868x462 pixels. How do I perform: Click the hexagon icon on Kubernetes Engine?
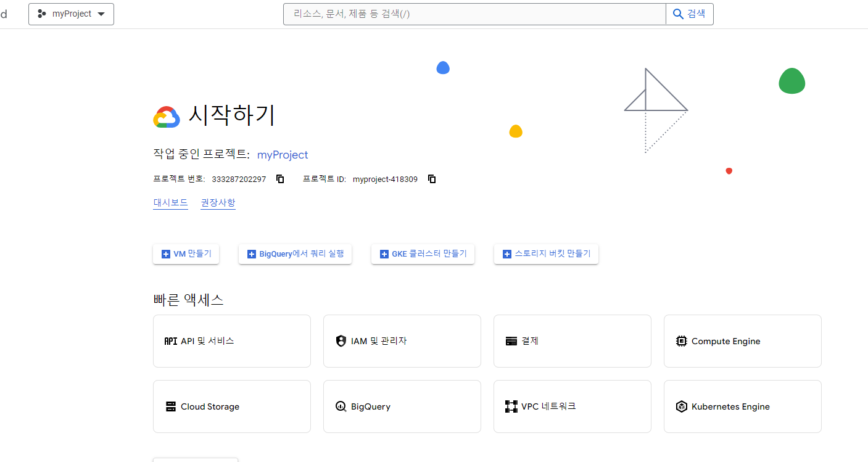pos(682,406)
